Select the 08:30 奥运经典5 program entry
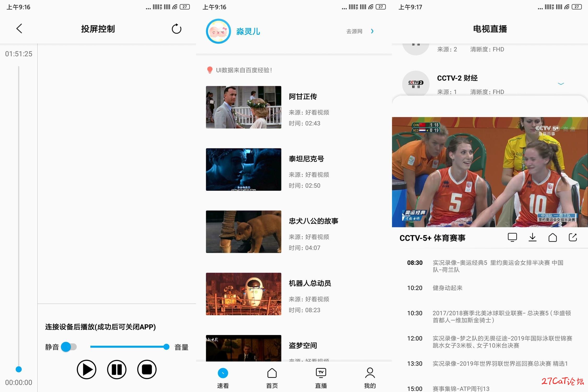This screenshot has width=588, height=392. (490, 266)
